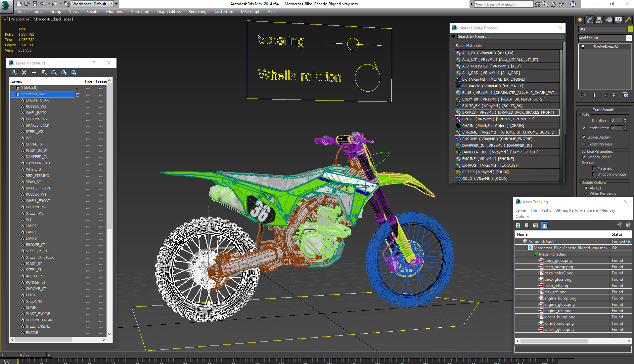Click Refresh icon in Asset Tracking toolbar
Viewport: 634px width, 364px height.
click(518, 225)
